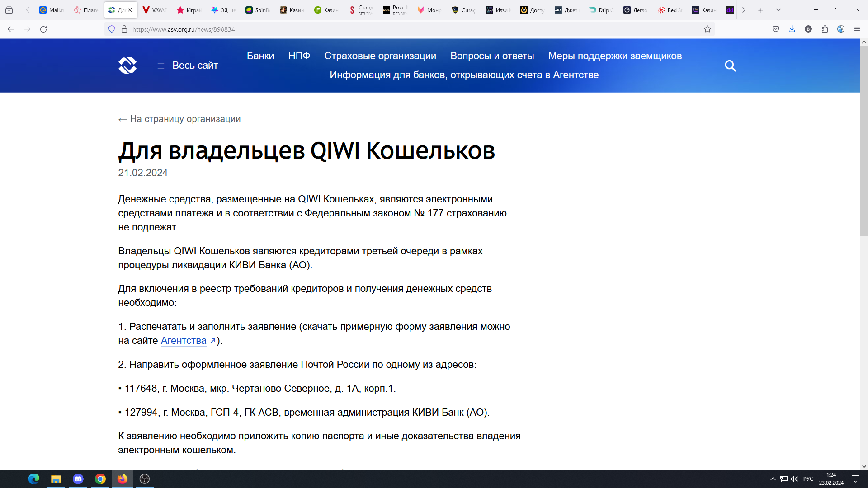Go back via 'На страницу организации' link

179,119
